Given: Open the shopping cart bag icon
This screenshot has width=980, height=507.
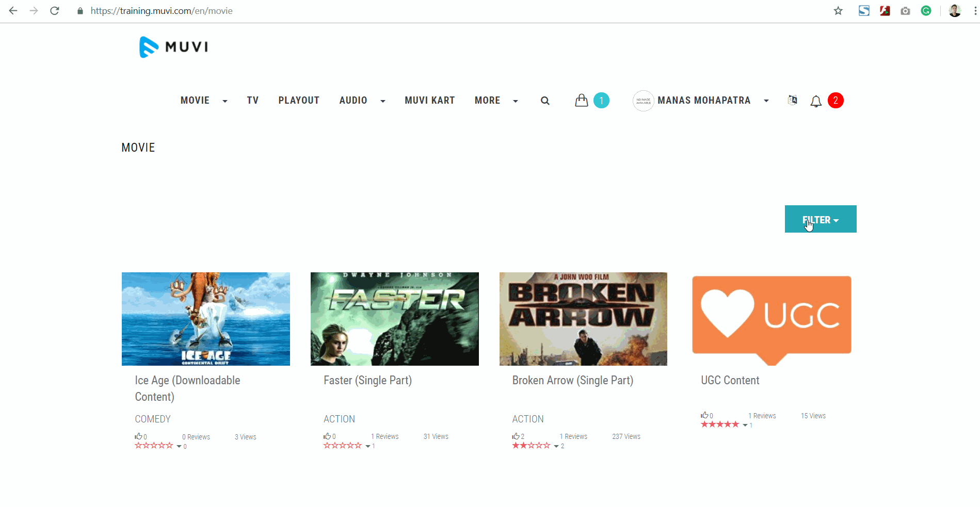Looking at the screenshot, I should click(x=582, y=100).
